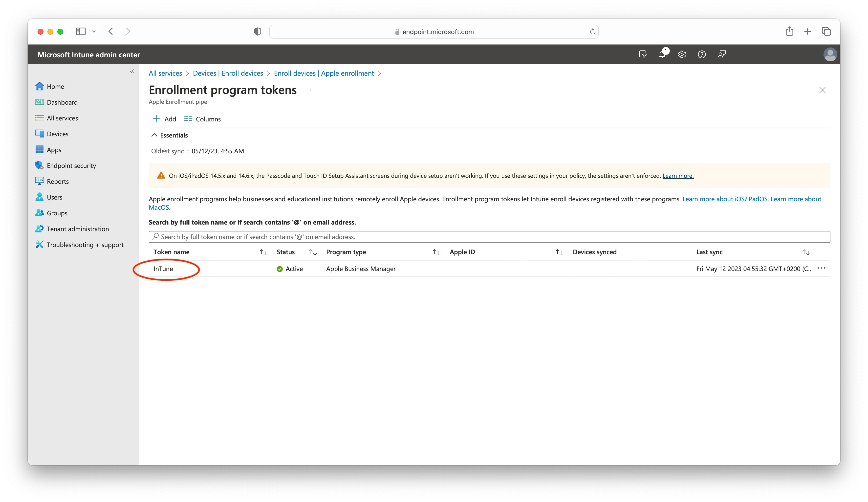Image resolution: width=868 pixels, height=502 pixels.
Task: Open notifications with the bell icon
Action: coord(662,54)
